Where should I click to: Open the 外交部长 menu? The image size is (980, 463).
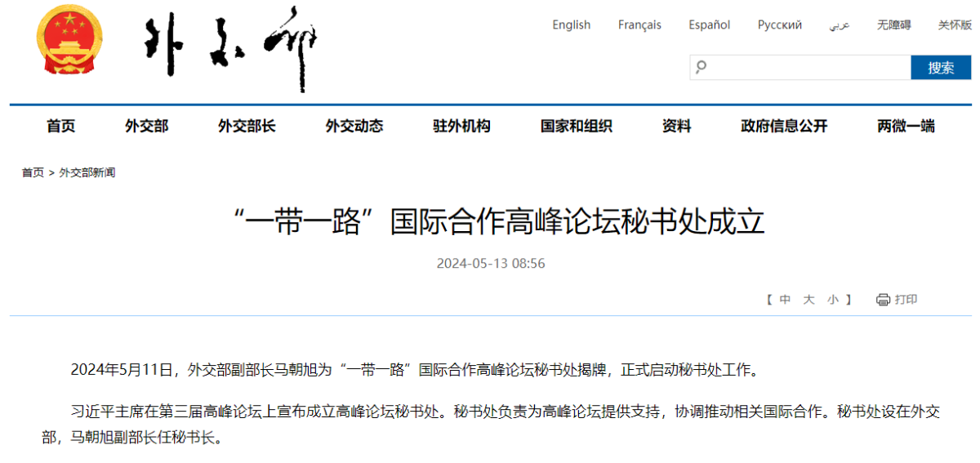[x=247, y=126]
